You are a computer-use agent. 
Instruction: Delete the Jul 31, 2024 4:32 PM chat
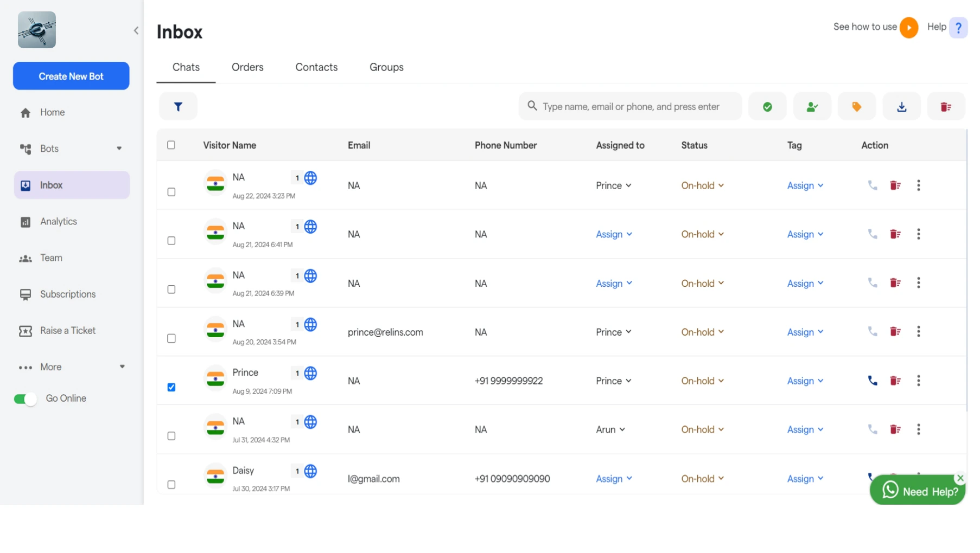[x=895, y=429]
